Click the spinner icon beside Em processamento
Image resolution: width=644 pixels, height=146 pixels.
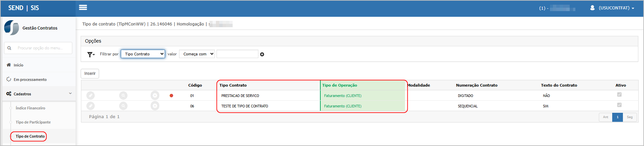[9, 79]
